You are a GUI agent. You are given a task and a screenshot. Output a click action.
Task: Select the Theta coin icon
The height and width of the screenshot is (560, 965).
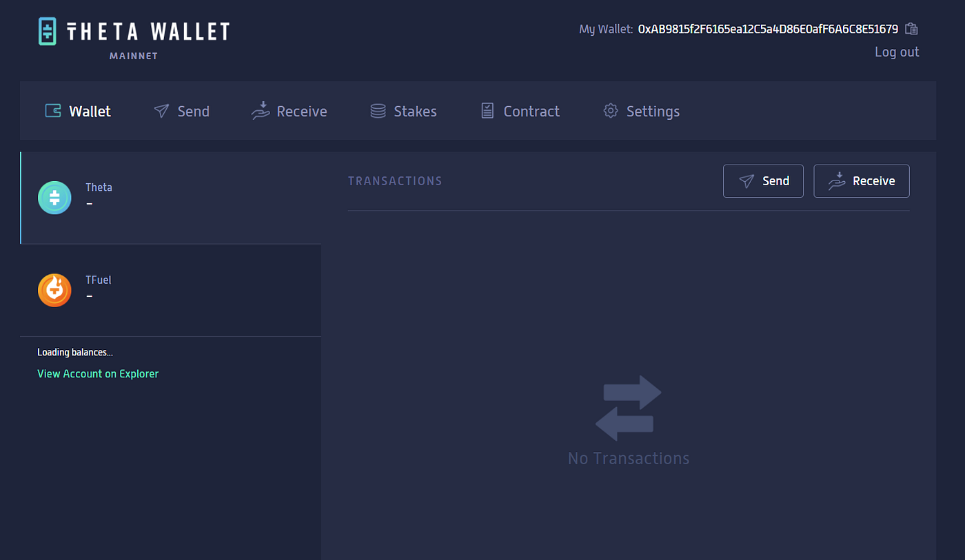click(x=54, y=198)
